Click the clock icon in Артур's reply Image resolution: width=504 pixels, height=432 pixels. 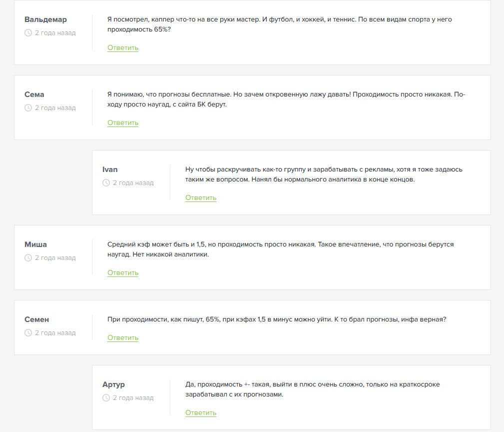tap(106, 398)
